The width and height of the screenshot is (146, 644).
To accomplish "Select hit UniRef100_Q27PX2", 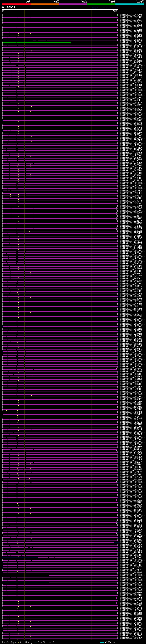I will [131, 602].
